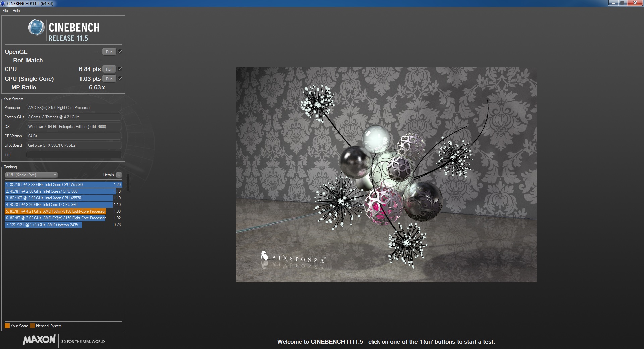The width and height of the screenshot is (644, 349).
Task: Select ranking entry Intel Xeon CPU W5590
Action: pyautogui.click(x=63, y=185)
